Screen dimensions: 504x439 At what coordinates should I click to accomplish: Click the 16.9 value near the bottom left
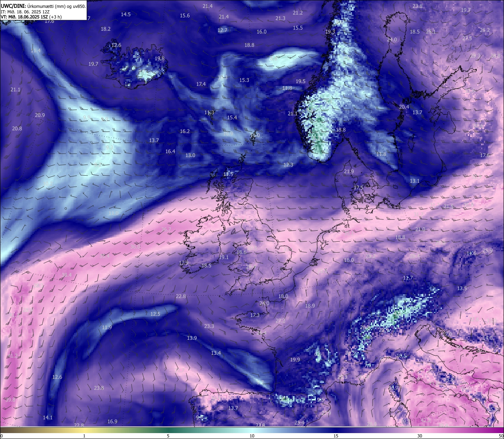(x=112, y=422)
